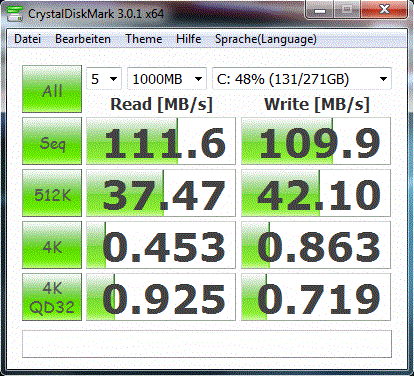The image size is (414, 376).
Task: Open the Bearbeiten menu
Action: (83, 39)
